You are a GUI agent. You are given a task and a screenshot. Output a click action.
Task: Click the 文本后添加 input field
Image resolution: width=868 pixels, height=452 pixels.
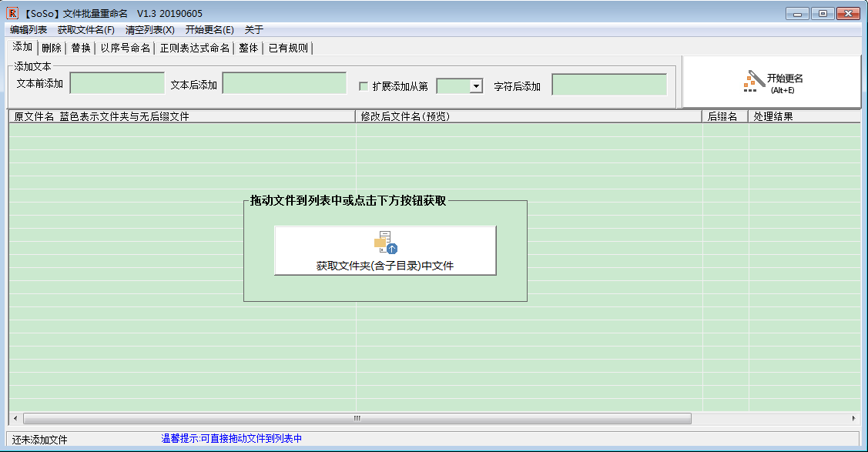[284, 83]
